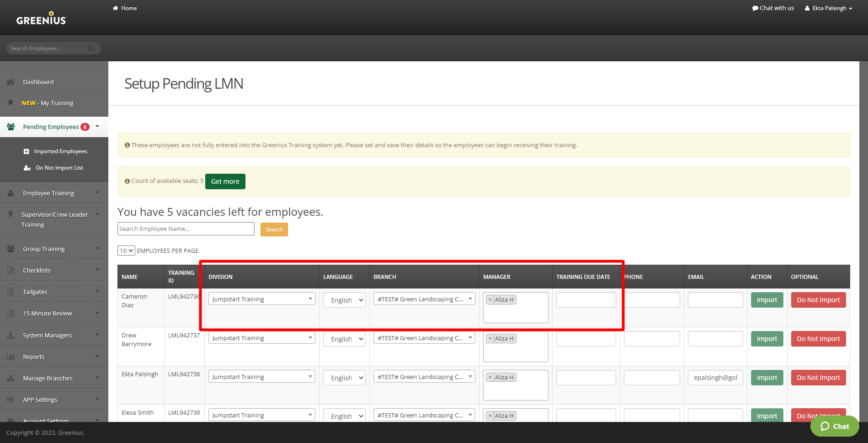Click the Manage Branches sitemap icon
The height and width of the screenshot is (443, 868).
click(x=11, y=378)
